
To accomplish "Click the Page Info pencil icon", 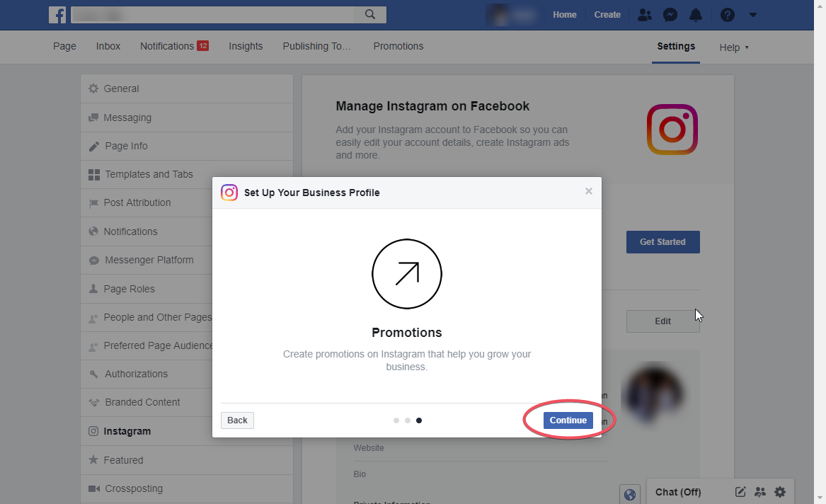I will (93, 147).
